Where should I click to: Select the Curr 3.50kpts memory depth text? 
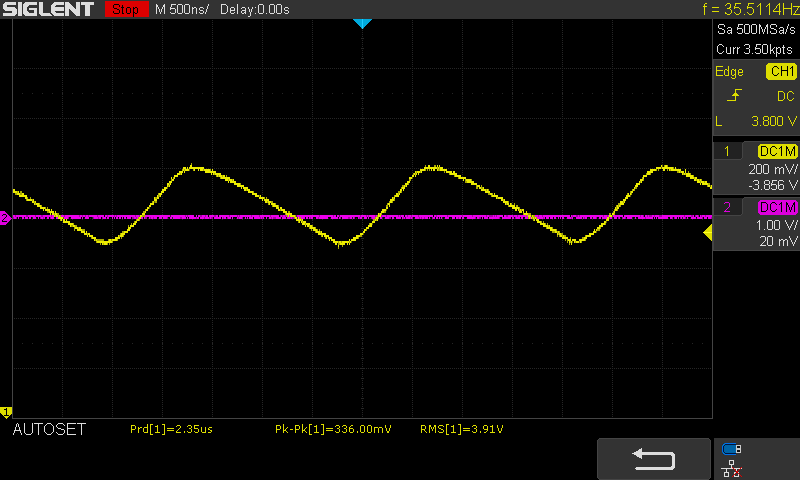[754, 49]
